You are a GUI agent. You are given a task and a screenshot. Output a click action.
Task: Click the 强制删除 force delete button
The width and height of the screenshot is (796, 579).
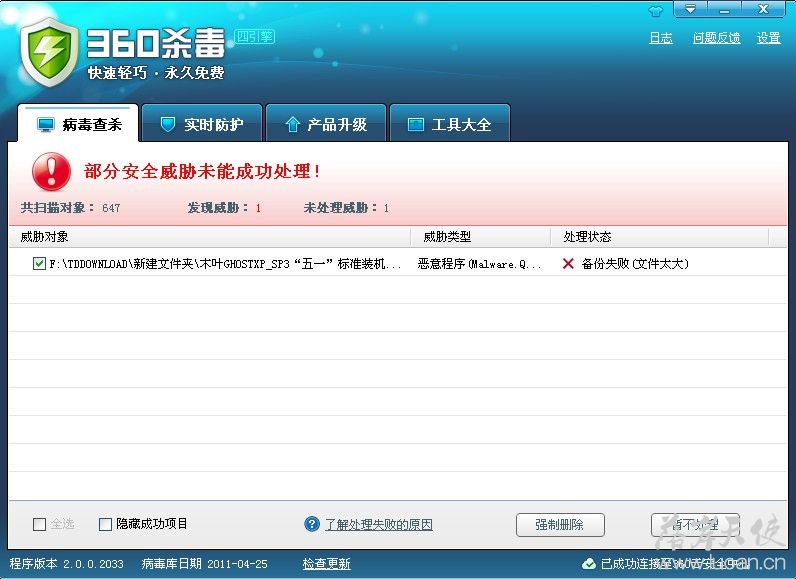560,525
